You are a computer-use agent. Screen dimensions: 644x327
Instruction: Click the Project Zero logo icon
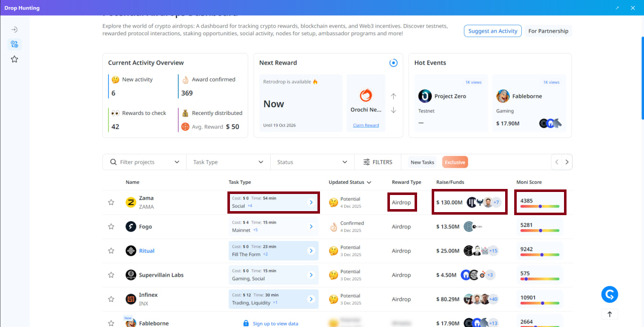coord(425,96)
